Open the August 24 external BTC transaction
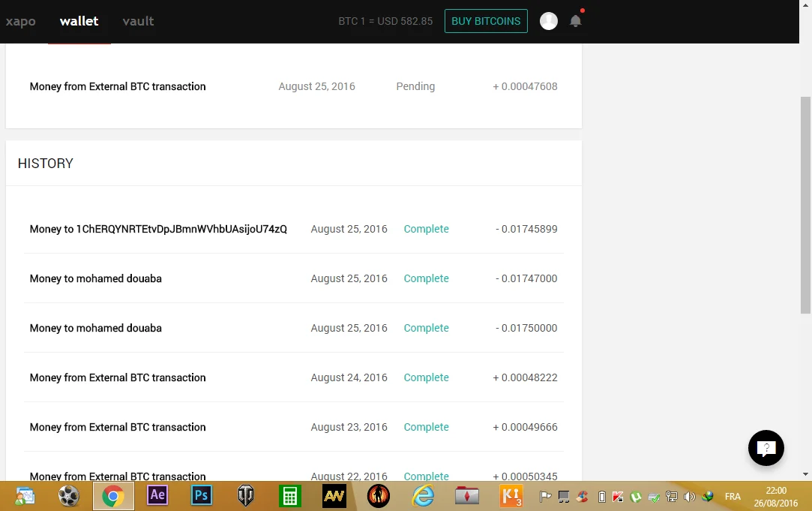The width and height of the screenshot is (812, 511). (118, 377)
